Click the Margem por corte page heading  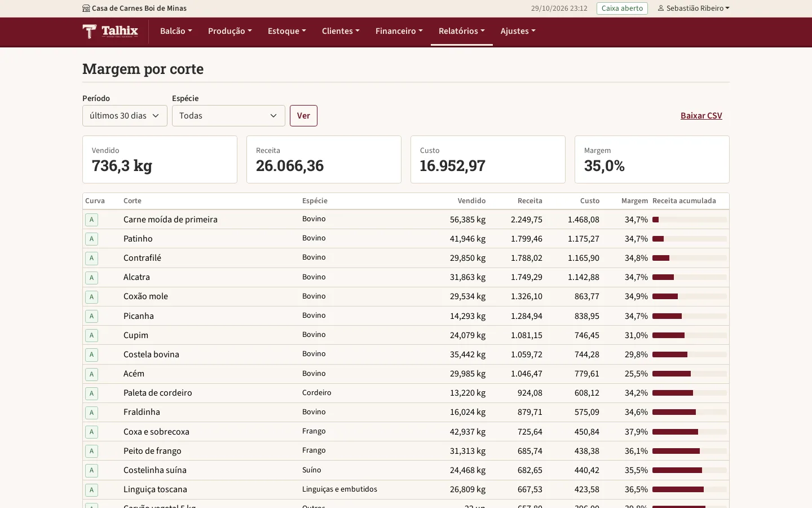(x=143, y=69)
